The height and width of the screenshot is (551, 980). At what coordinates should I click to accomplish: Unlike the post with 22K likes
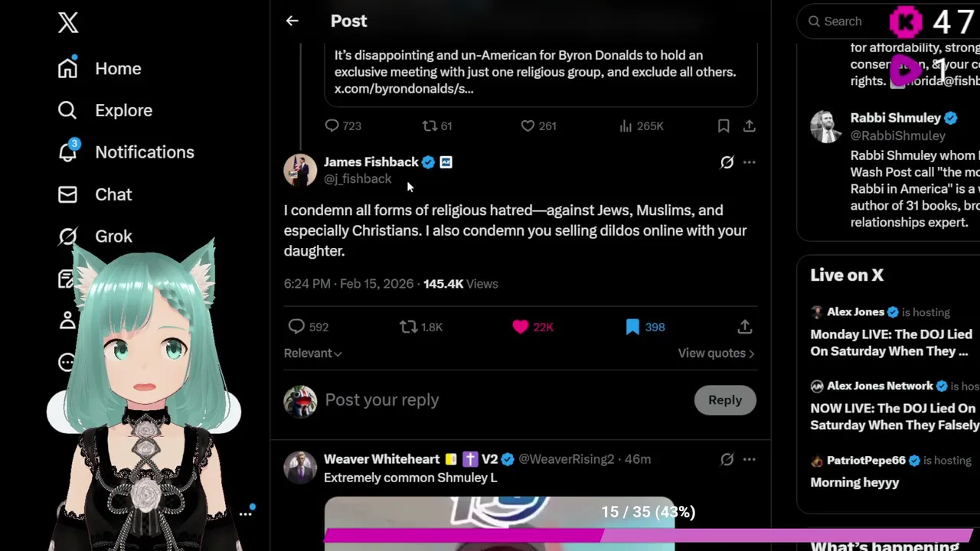(520, 327)
